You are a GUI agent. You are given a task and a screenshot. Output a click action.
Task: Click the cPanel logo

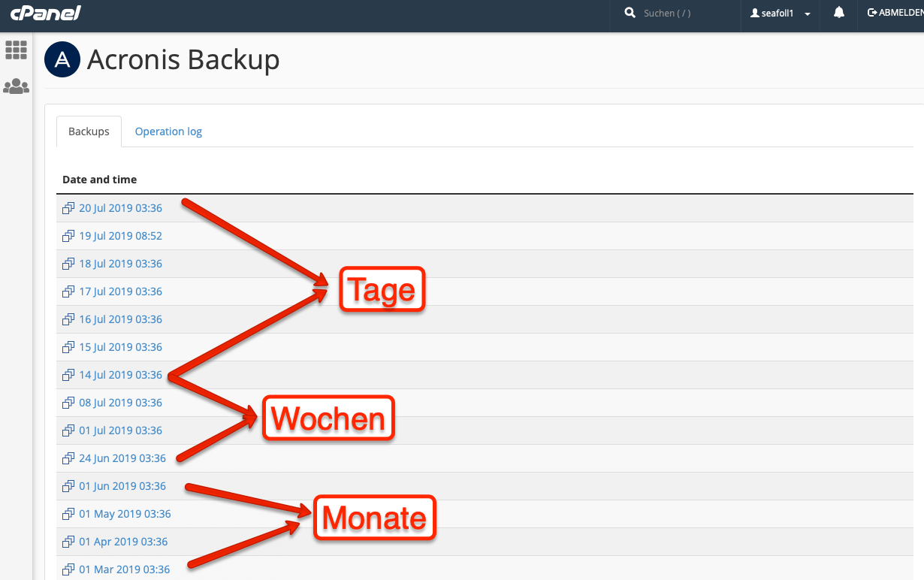click(x=45, y=13)
